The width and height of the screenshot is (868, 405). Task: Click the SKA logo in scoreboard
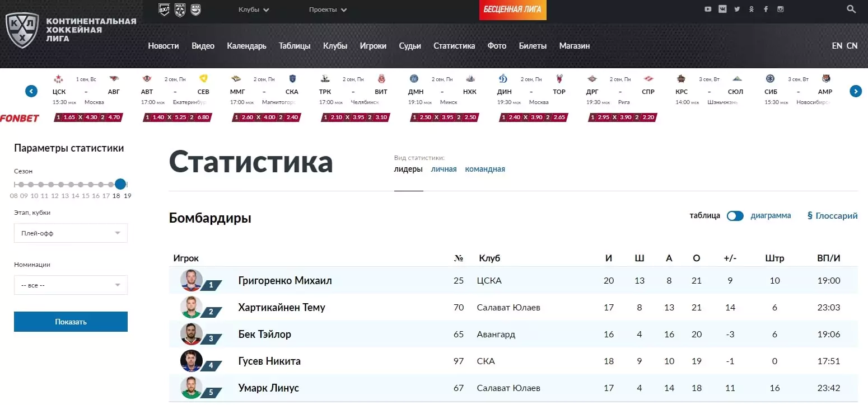(x=292, y=79)
